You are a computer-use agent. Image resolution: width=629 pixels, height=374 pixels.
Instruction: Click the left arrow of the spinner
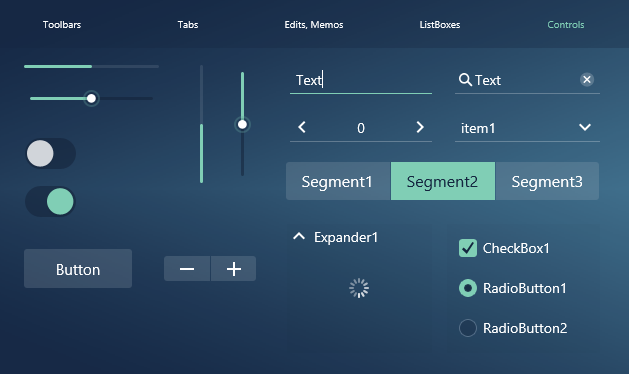point(302,127)
